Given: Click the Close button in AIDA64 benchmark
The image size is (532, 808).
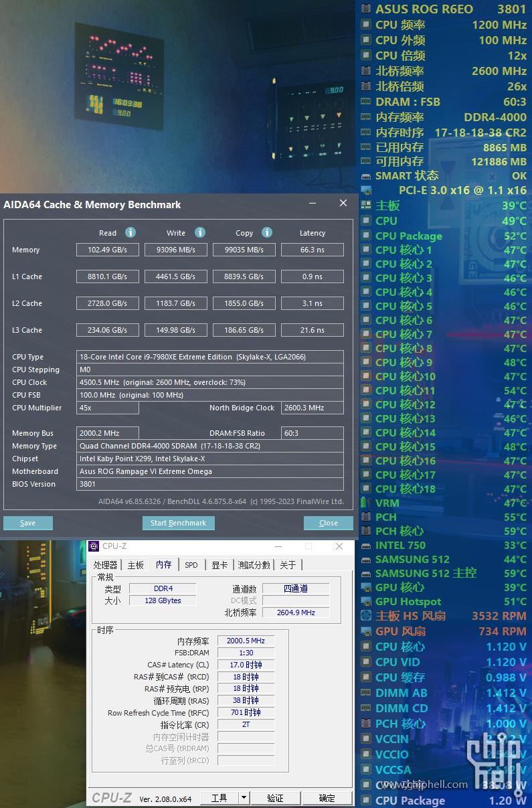Looking at the screenshot, I should click(329, 523).
